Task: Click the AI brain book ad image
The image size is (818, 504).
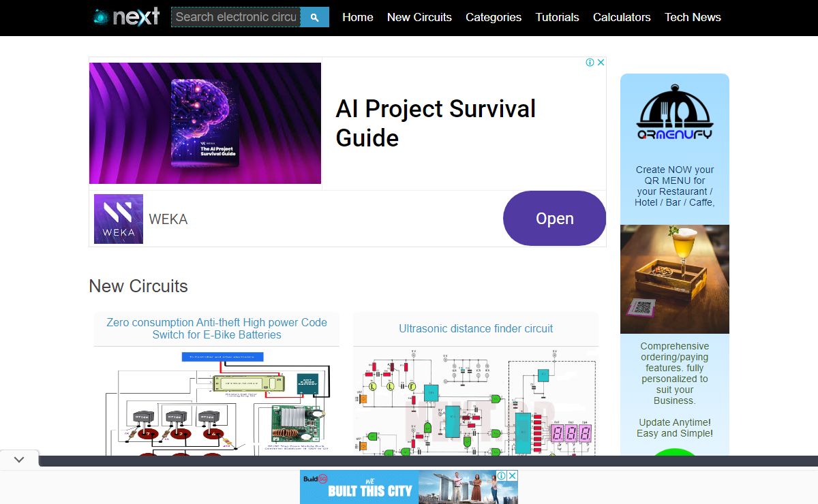Action: 205,123
